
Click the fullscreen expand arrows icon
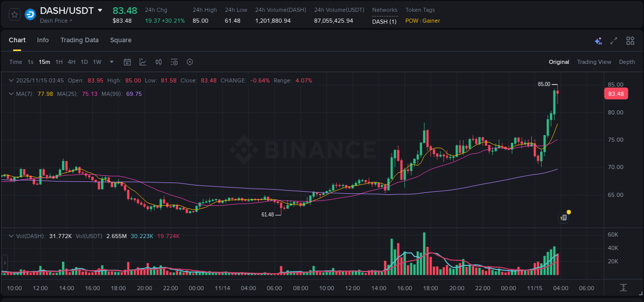(x=613, y=40)
